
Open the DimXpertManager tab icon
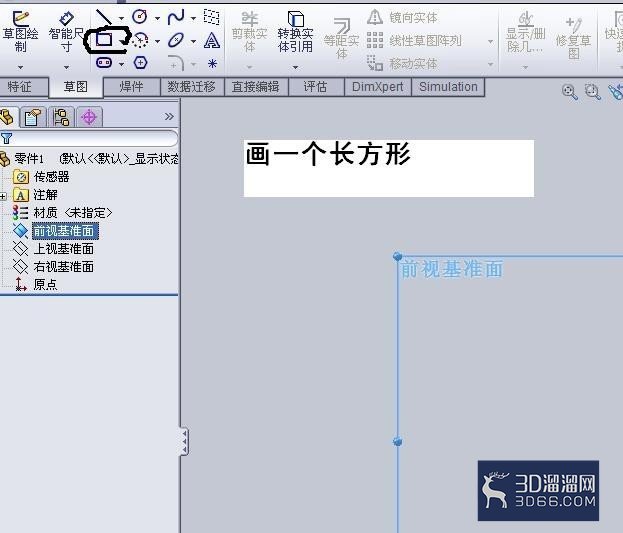click(89, 117)
